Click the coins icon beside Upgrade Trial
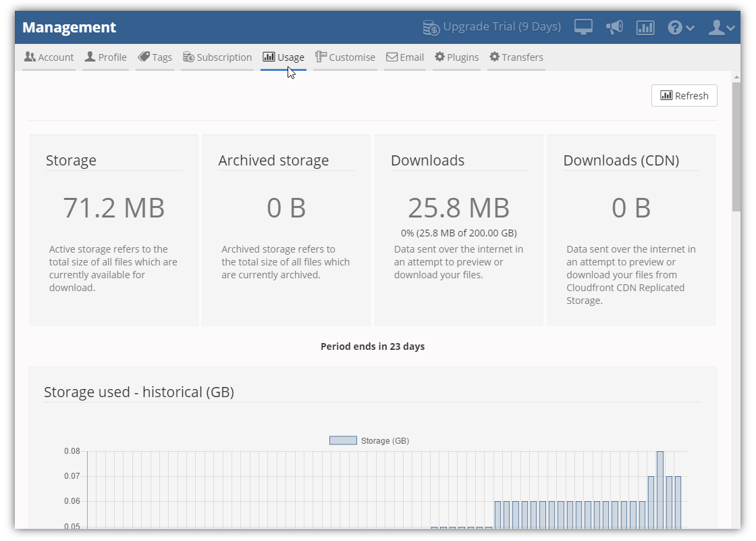This screenshot has width=756, height=541. pyautogui.click(x=431, y=27)
